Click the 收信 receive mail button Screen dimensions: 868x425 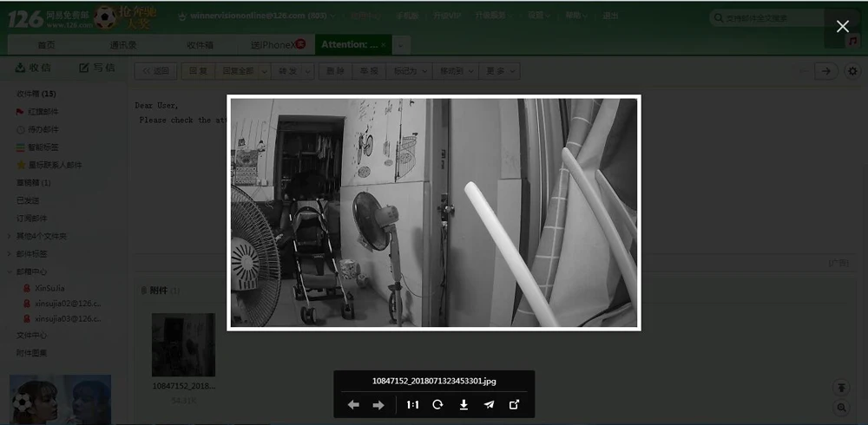pos(33,68)
